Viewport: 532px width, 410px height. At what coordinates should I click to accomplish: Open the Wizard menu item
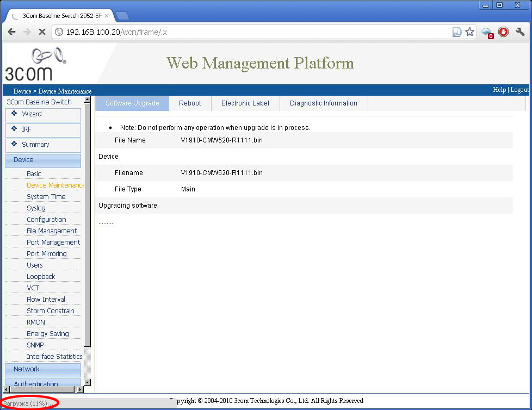coord(44,115)
